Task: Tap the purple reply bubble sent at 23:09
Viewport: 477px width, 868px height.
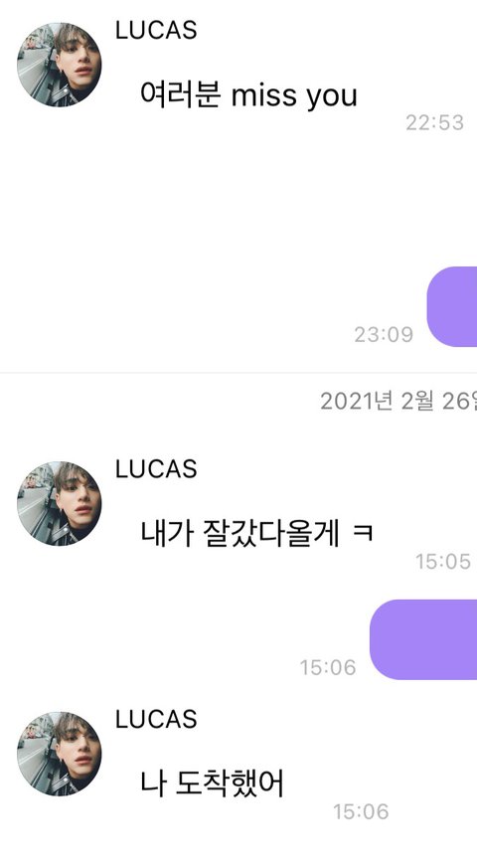Action: tap(452, 306)
